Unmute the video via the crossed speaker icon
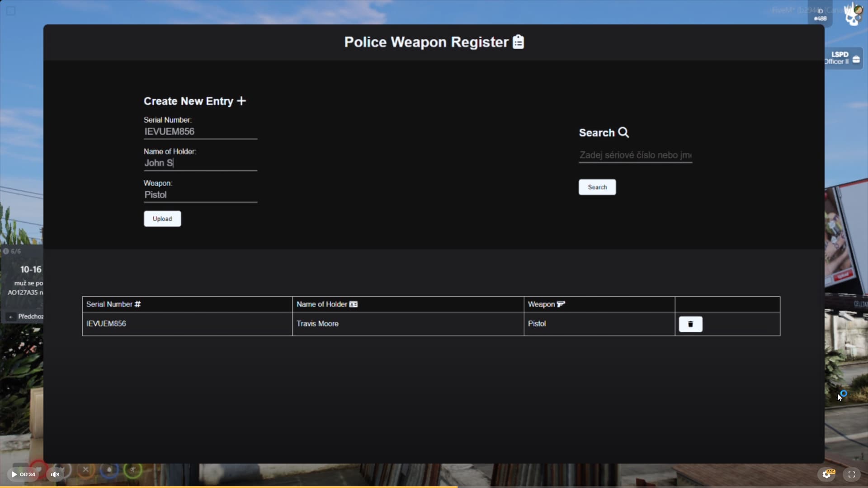 55,474
